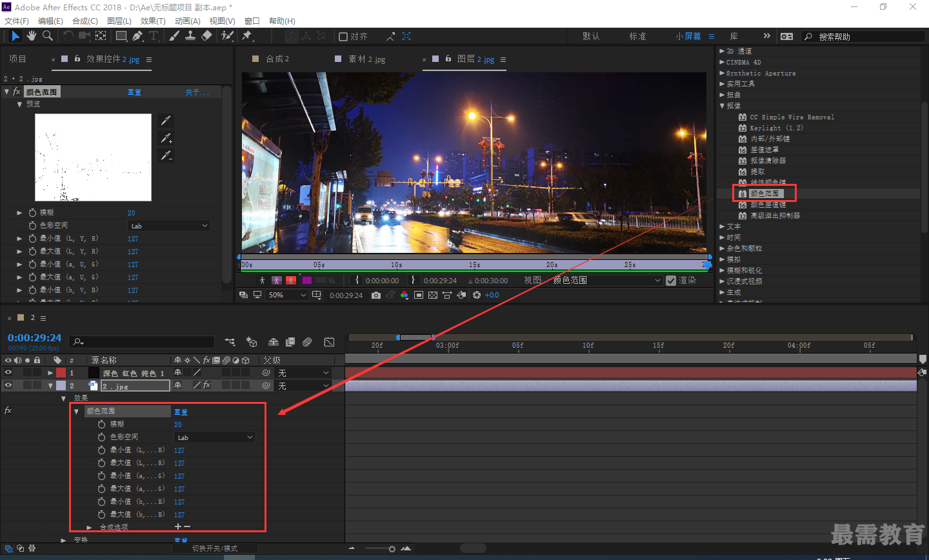This screenshot has width=929, height=560.
Task: Click 切换开关/模式 button at timeline bottom
Action: click(x=215, y=548)
